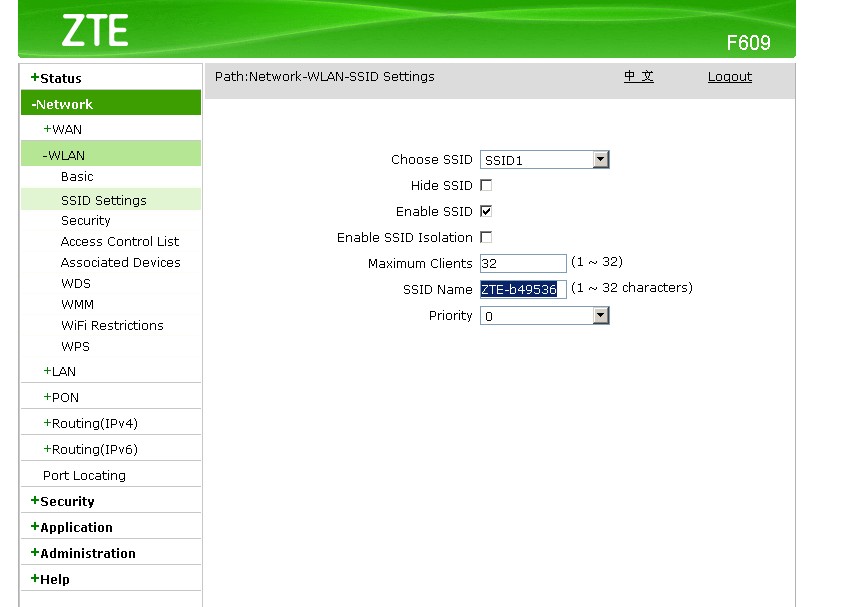This screenshot has height=607, width=867.
Task: Expand the Routing(IPv4) section
Action: coord(82,422)
